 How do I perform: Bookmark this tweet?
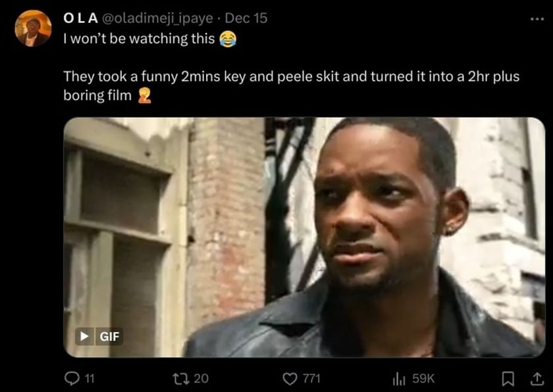[x=508, y=378]
